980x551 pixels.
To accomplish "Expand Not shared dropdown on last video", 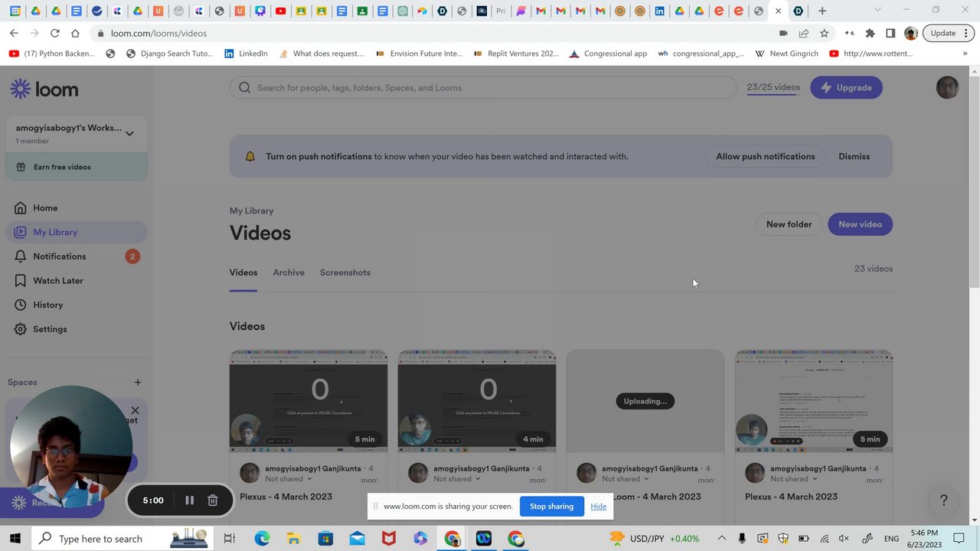I will coord(794,479).
